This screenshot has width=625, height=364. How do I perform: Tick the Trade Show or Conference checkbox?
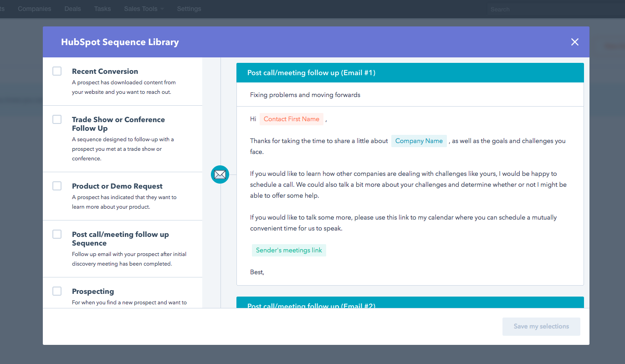pos(57,119)
